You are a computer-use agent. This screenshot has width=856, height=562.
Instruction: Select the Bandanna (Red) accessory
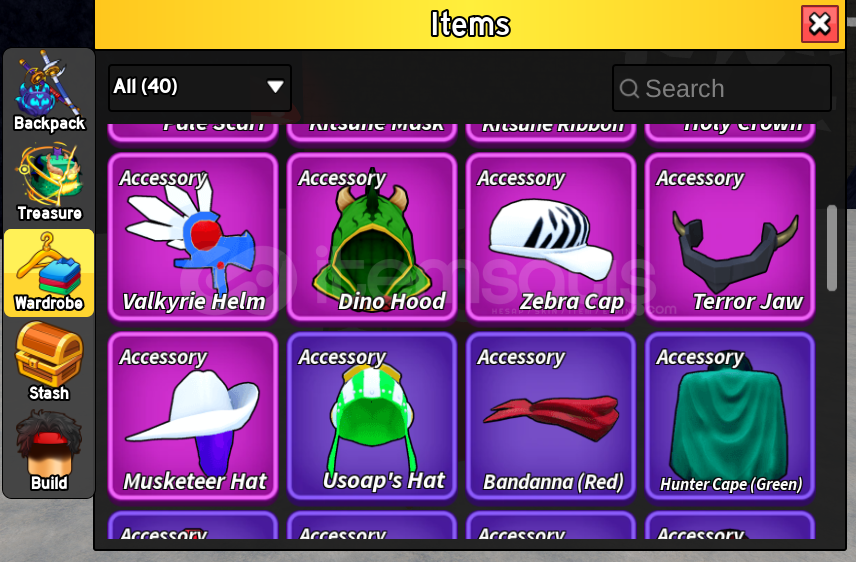tap(551, 417)
